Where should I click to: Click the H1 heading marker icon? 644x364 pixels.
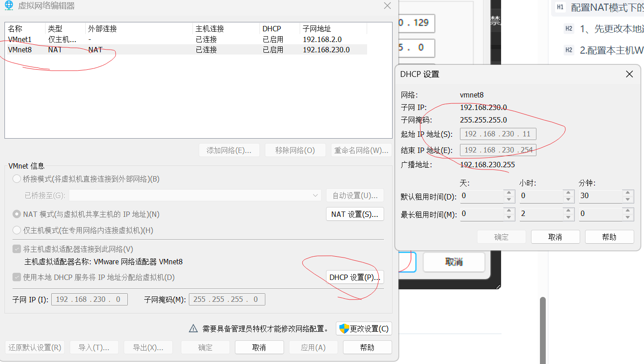560,7
